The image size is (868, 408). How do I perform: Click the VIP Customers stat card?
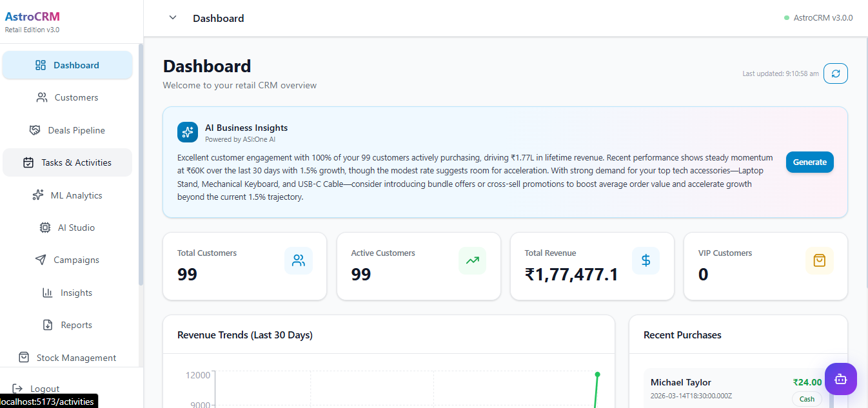765,266
